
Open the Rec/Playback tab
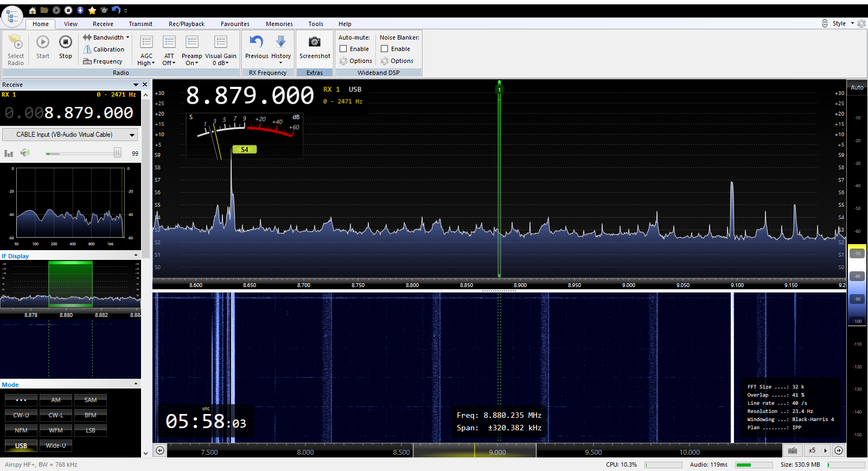point(187,24)
